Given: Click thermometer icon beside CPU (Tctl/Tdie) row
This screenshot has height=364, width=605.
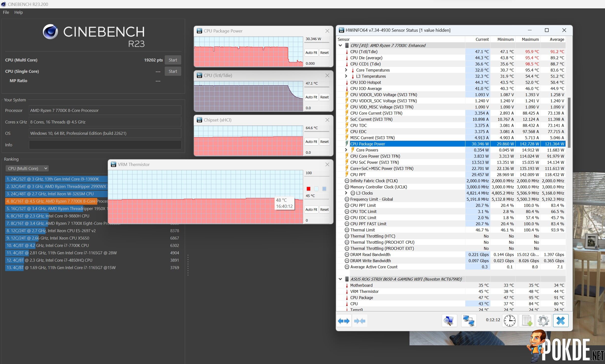Looking at the screenshot, I should [347, 52].
